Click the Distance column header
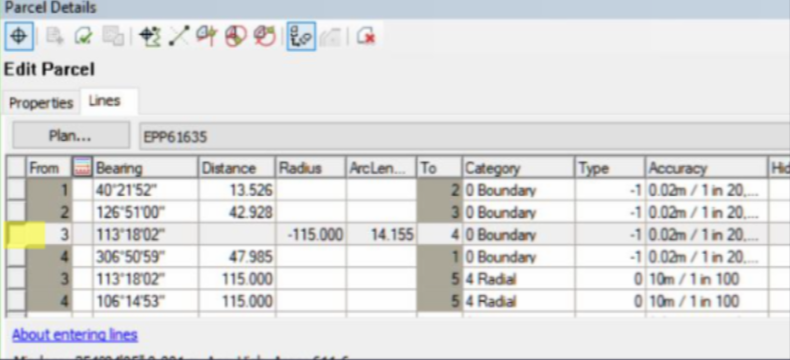The image size is (790, 360). (236, 168)
